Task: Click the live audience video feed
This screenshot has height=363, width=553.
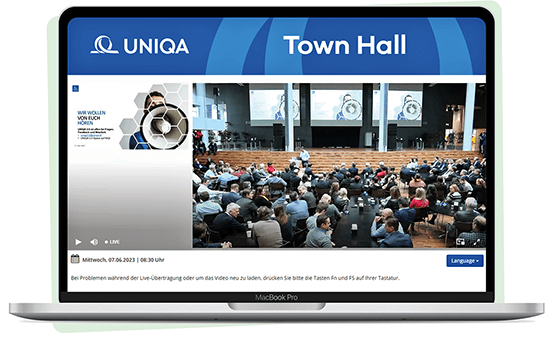Action: click(339, 165)
